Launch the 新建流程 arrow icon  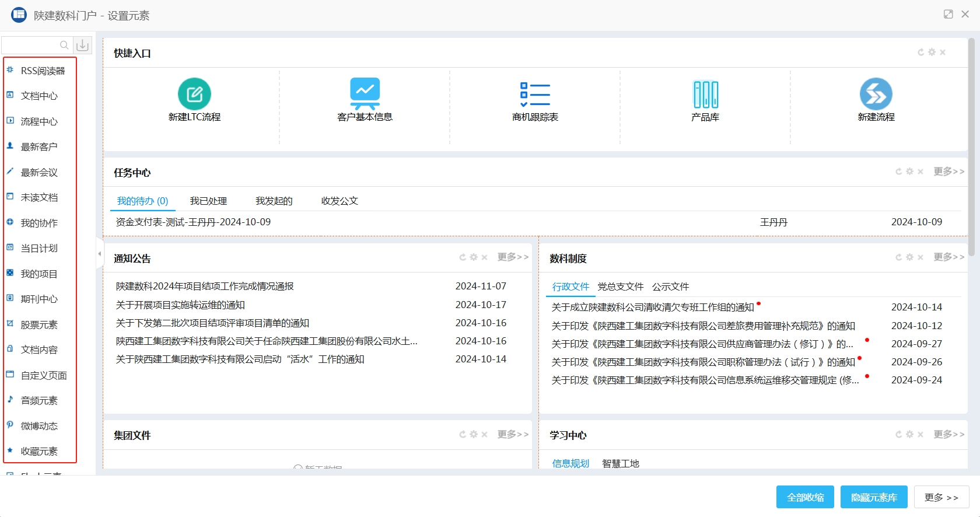(876, 94)
